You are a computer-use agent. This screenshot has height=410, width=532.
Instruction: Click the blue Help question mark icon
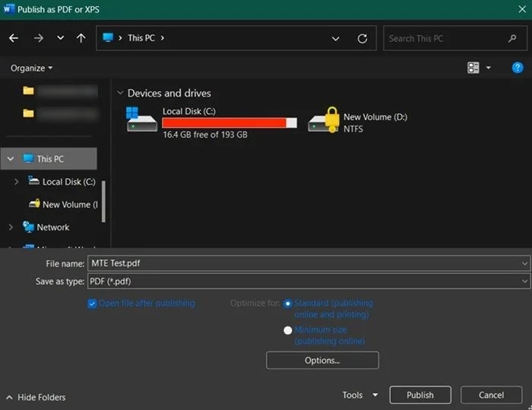click(x=518, y=68)
